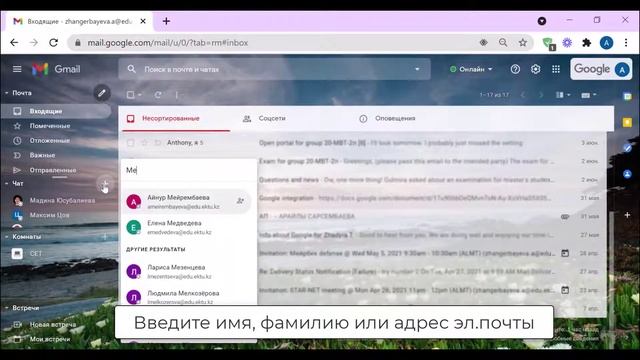This screenshot has width=640, height=360.
Task: Star the email from Anthony
Action: (144, 143)
